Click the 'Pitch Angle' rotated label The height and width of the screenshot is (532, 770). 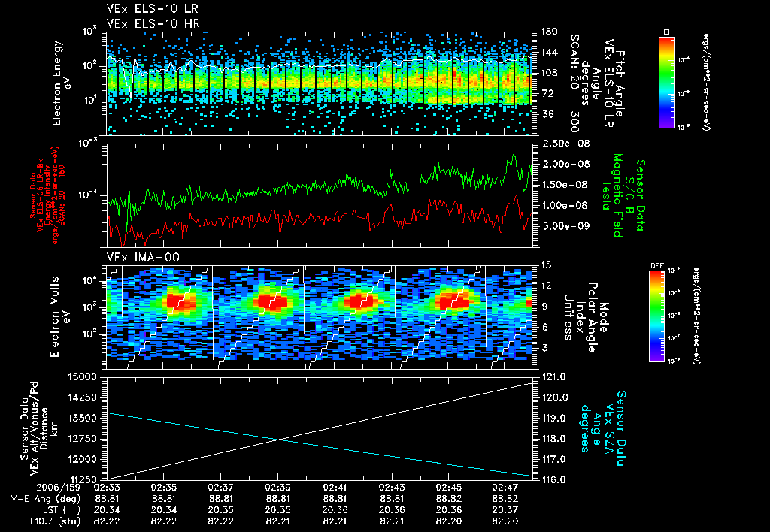620,83
